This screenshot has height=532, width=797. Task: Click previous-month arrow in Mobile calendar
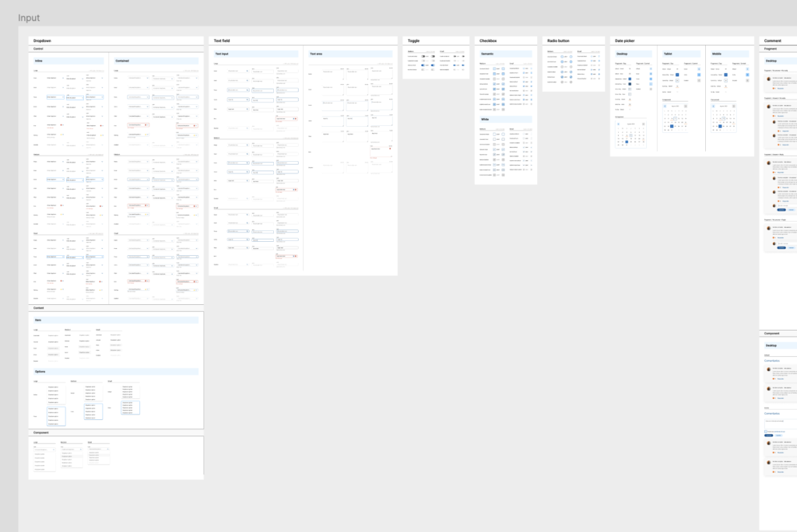(x=714, y=107)
